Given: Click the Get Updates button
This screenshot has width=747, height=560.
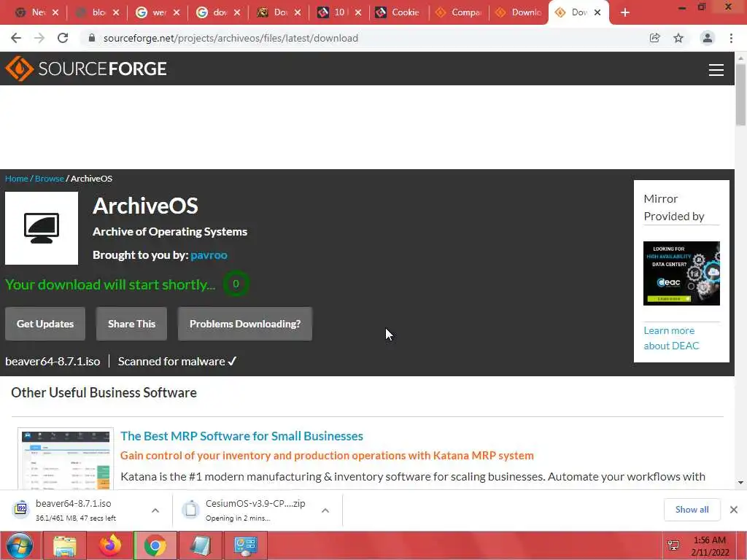Looking at the screenshot, I should (x=45, y=324).
